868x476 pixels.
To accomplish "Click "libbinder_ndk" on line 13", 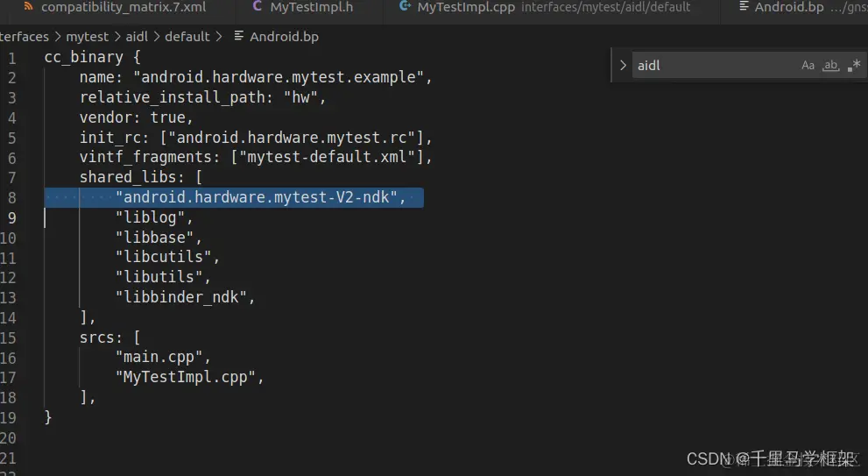I will (181, 297).
